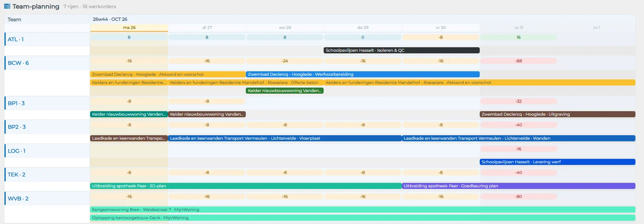Image resolution: width=644 pixels, height=224 pixels.
Task: Click the wo 28 day header
Action: (x=285, y=28)
